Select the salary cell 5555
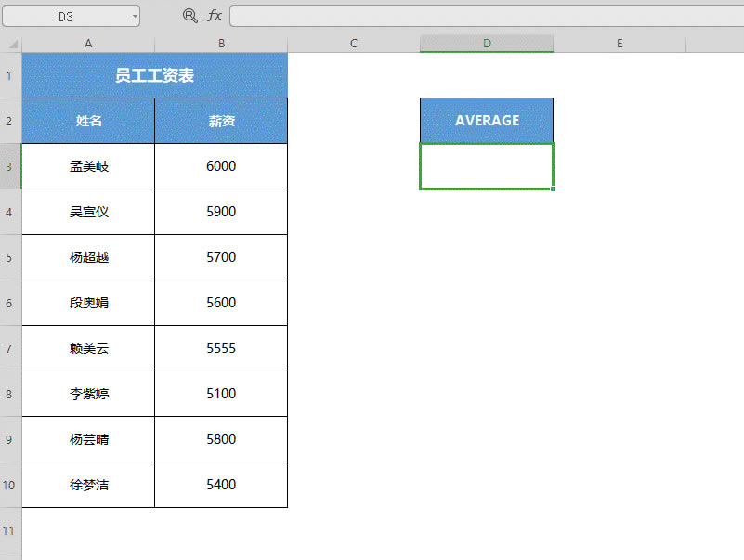744x560 pixels. [x=221, y=349]
